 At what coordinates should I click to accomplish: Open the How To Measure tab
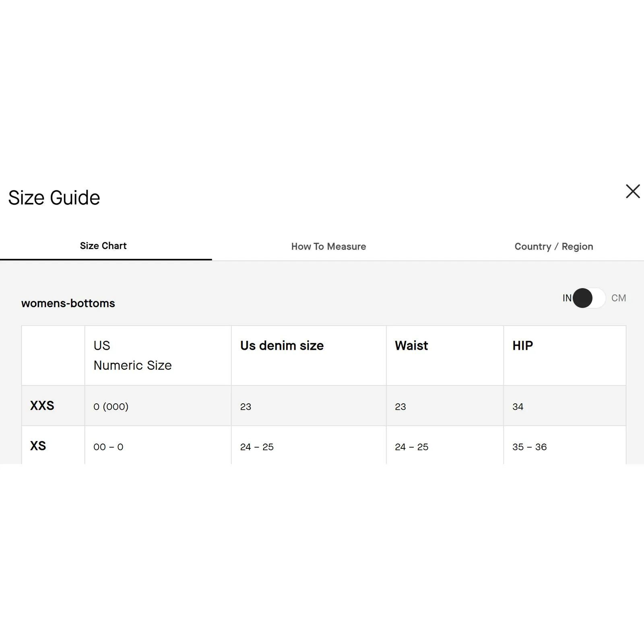(328, 246)
